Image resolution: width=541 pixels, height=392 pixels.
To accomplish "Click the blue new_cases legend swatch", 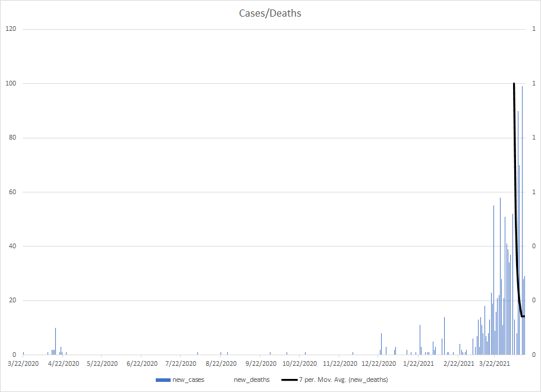I will pos(162,380).
